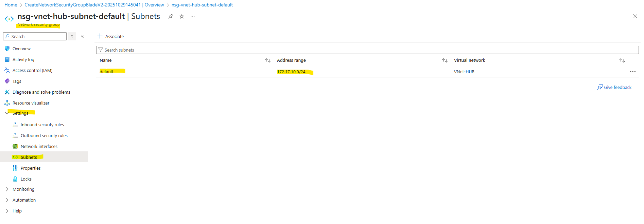Select the default subnet name
The width and height of the screenshot is (644, 224).
tap(106, 72)
